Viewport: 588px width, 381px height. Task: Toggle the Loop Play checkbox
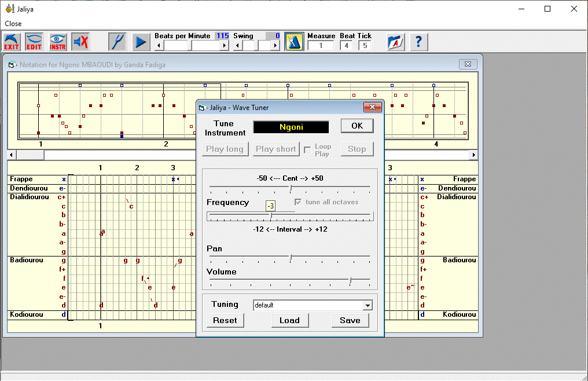tap(307, 149)
